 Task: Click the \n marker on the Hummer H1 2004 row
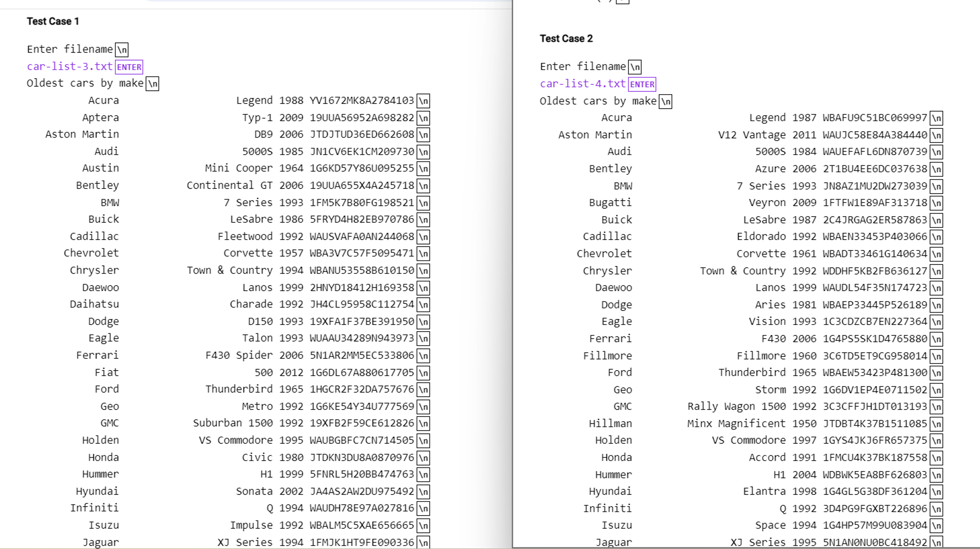[x=937, y=475]
